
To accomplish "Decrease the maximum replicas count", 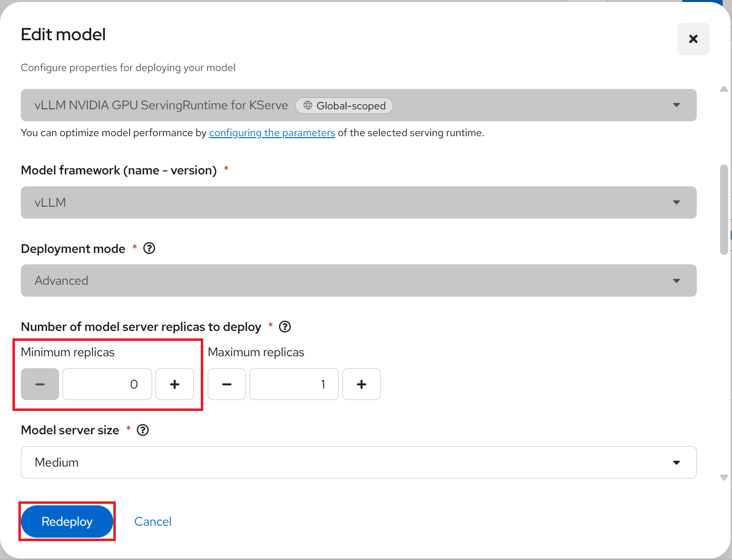I will click(x=227, y=384).
